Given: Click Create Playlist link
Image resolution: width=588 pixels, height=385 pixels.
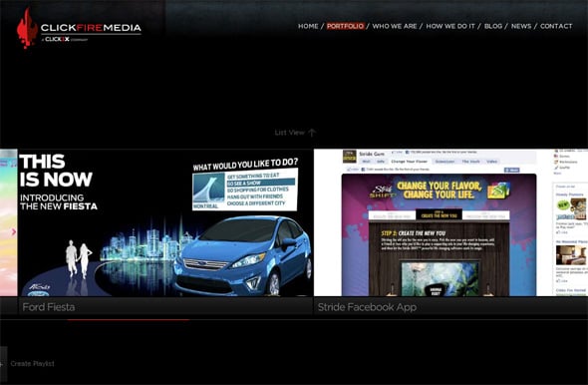Looking at the screenshot, I should point(32,364).
